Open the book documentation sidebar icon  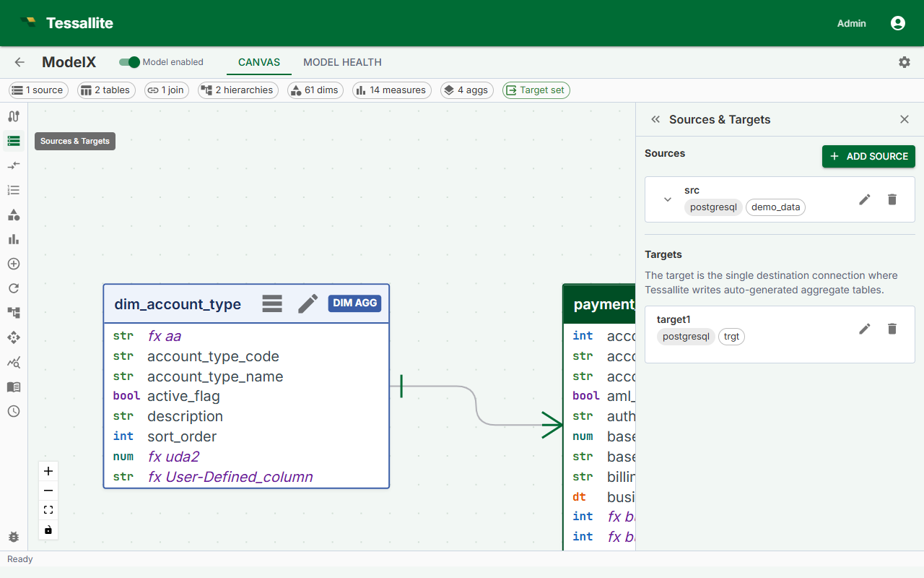coord(13,387)
